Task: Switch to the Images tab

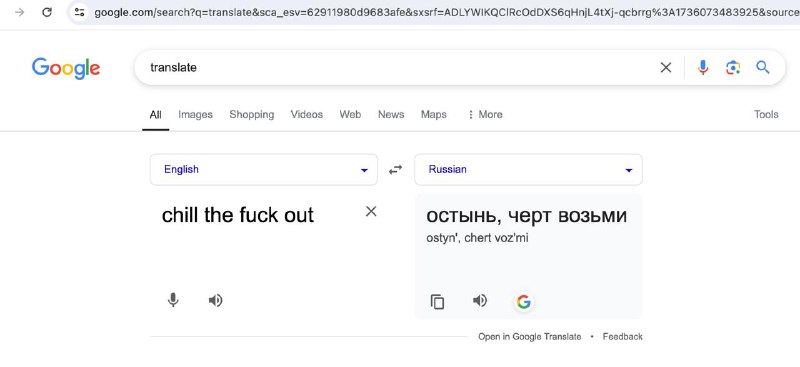Action: (x=195, y=114)
